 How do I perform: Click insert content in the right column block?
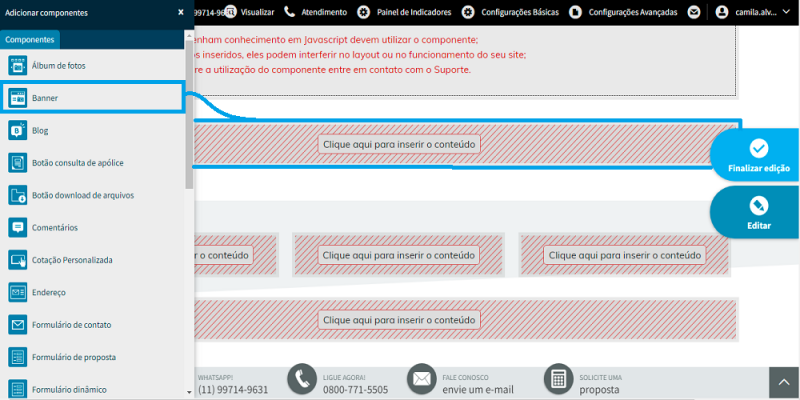click(624, 255)
